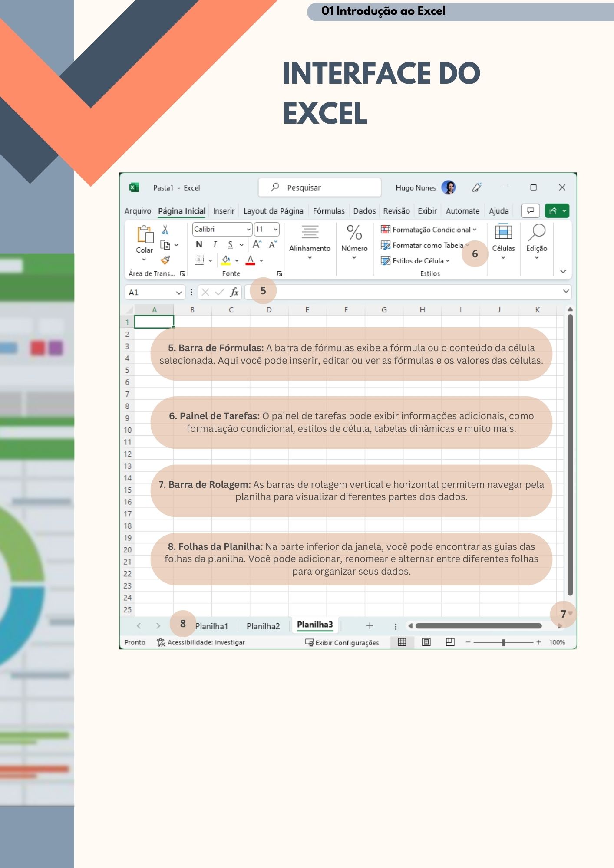614x868 pixels.
Task: Add a new sheet with the plus icon
Action: [370, 626]
